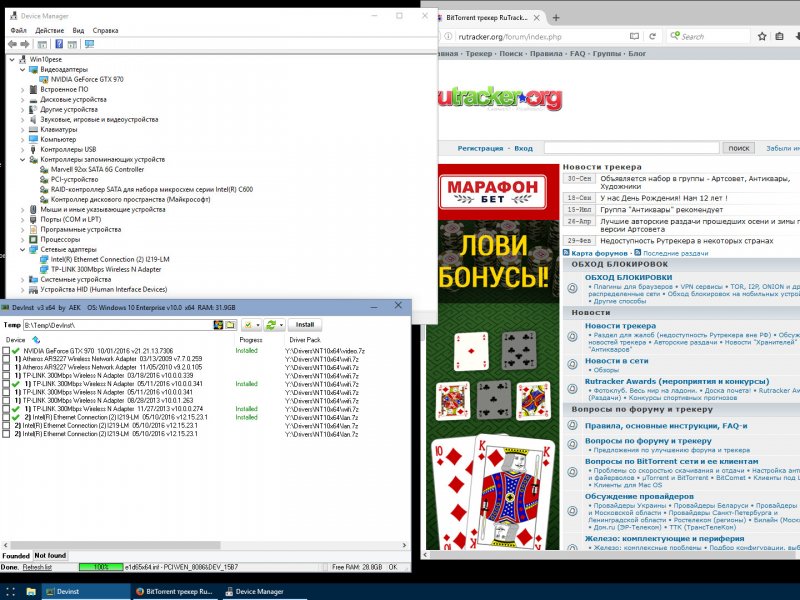Tick the last Intel I219-LM checkbox in DevInst list
Viewport: 800px width, 600px height.
[6, 434]
